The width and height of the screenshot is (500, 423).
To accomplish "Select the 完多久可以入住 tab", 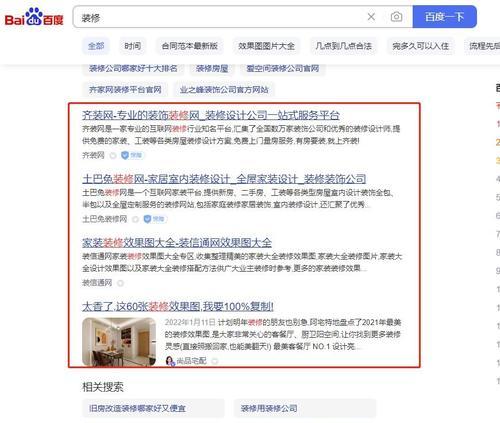I will [x=420, y=46].
